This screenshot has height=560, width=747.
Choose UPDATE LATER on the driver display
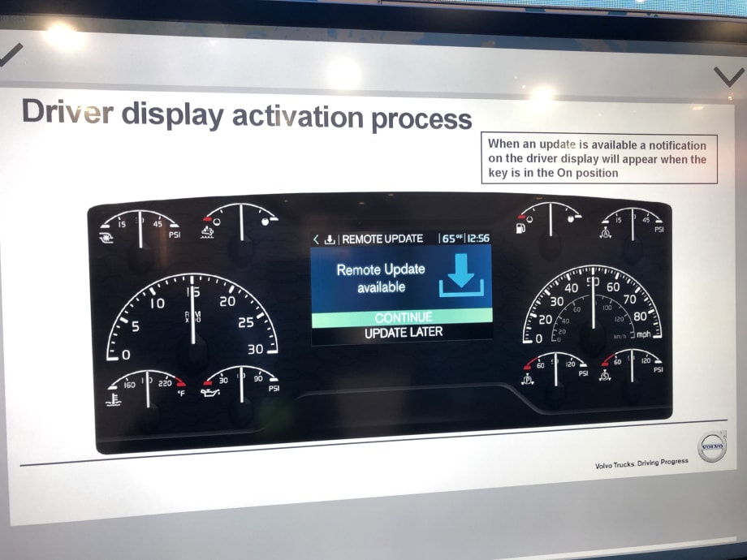pyautogui.click(x=404, y=332)
